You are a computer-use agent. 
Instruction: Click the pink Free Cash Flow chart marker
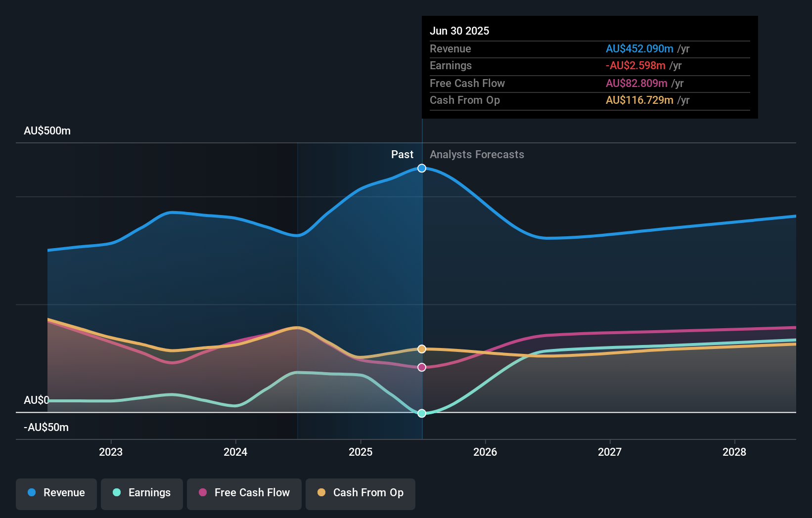pos(421,367)
